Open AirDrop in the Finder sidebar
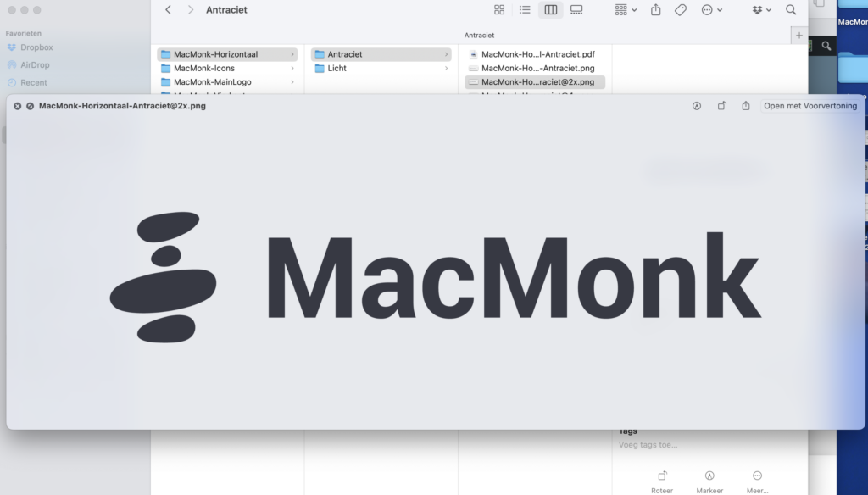Image resolution: width=868 pixels, height=495 pixels. pyautogui.click(x=35, y=64)
